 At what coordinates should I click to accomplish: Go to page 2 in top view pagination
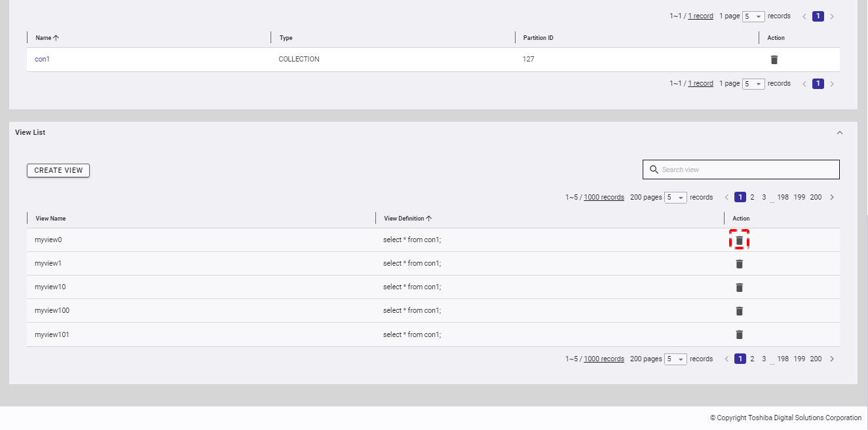coord(752,197)
